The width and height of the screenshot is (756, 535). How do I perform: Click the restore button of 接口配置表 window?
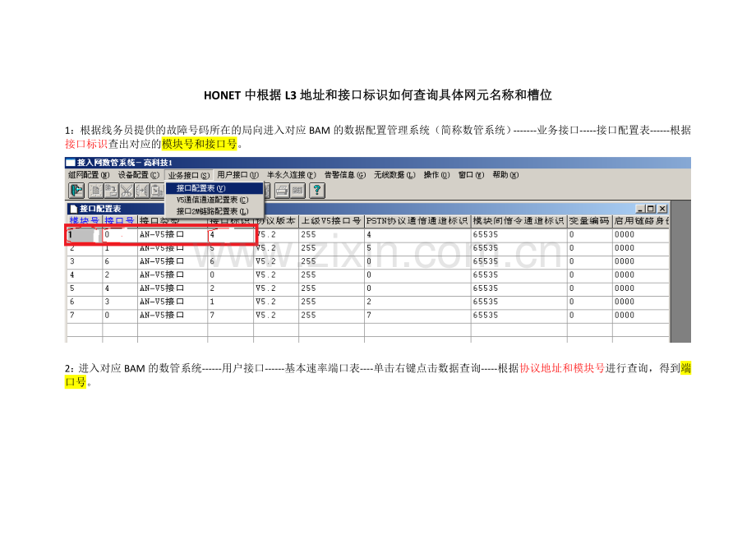(651, 207)
